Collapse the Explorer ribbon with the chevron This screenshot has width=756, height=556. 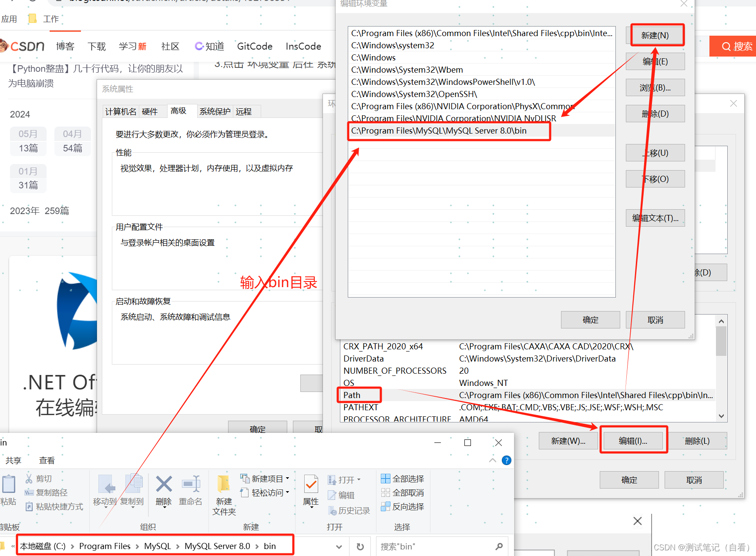point(493,460)
